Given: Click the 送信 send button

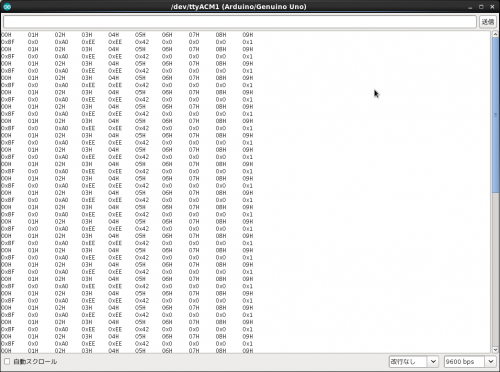Looking at the screenshot, I should coord(488,22).
